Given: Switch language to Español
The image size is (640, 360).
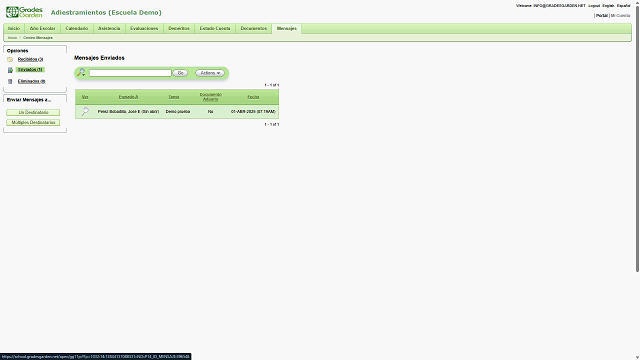Looking at the screenshot, I should 623,6.
